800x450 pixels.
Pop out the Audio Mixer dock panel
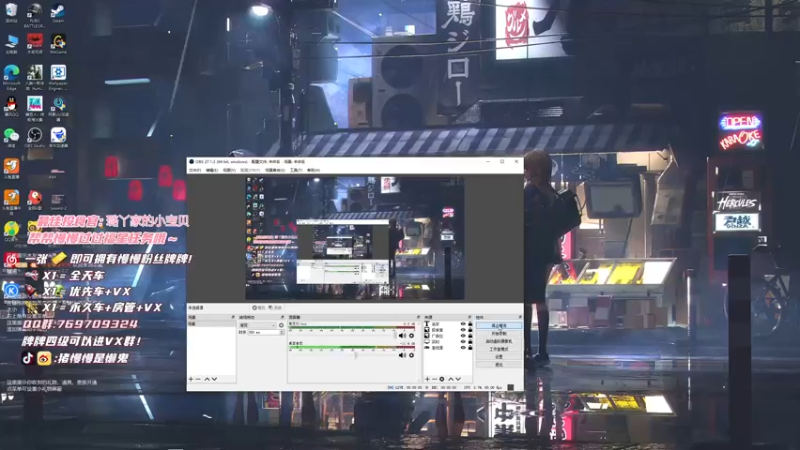(x=418, y=317)
